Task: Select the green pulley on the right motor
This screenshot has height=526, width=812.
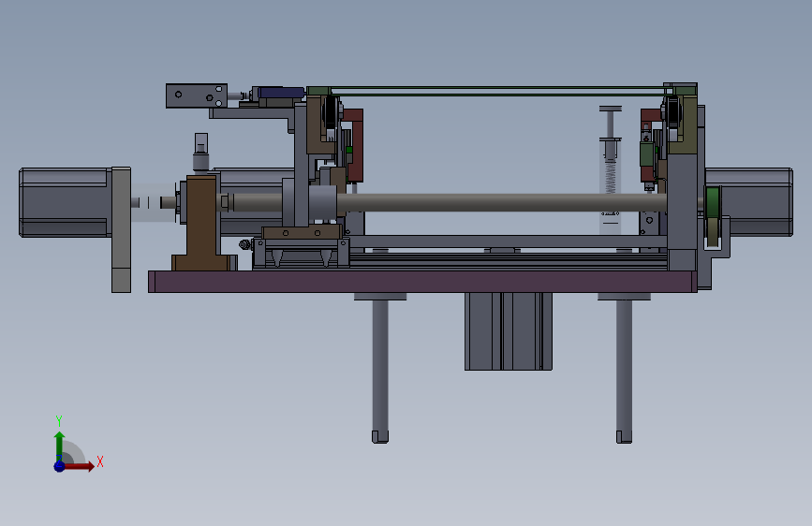Action: pos(713,203)
